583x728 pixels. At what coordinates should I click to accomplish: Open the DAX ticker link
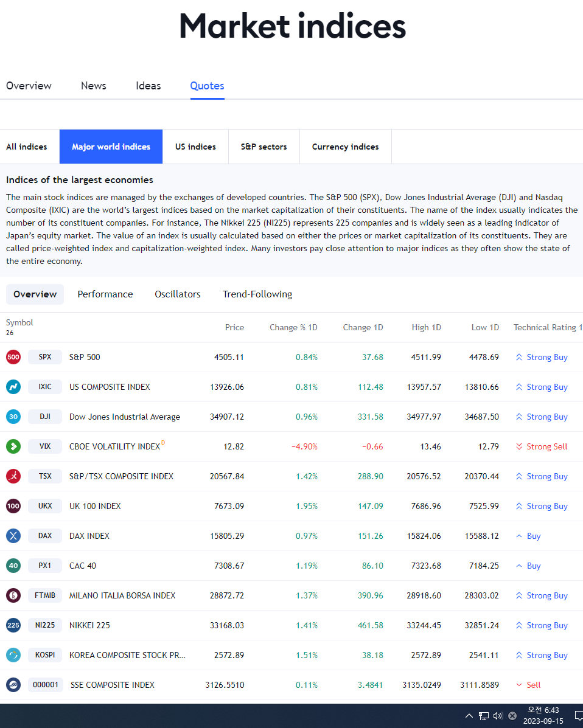(45, 536)
